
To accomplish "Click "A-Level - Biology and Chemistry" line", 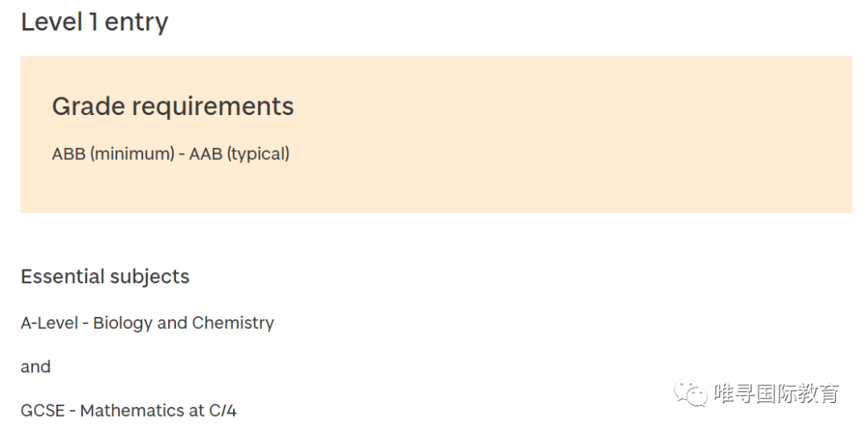I will coord(147,323).
